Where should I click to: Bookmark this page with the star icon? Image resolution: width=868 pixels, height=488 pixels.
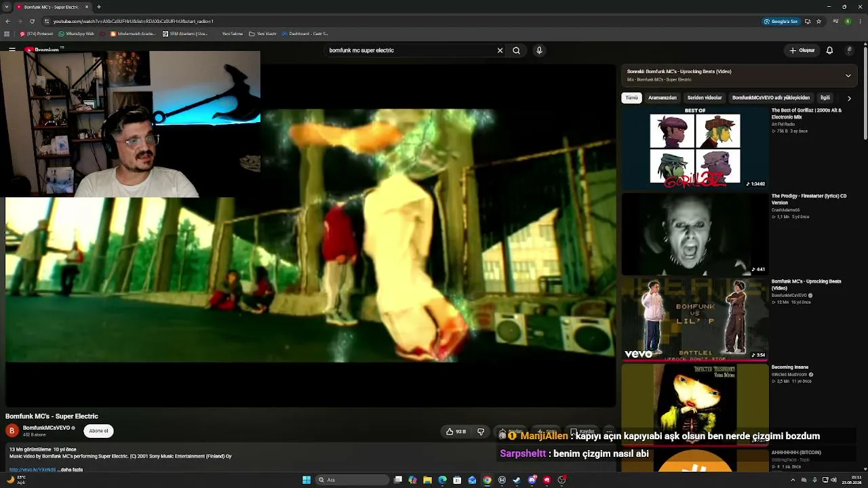click(x=818, y=21)
